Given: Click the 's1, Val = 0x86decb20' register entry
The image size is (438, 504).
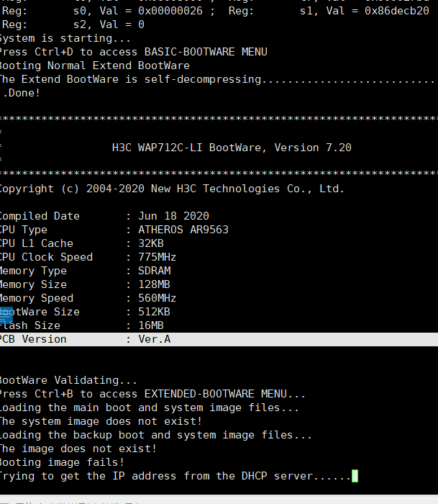Looking at the screenshot, I should (365, 12).
